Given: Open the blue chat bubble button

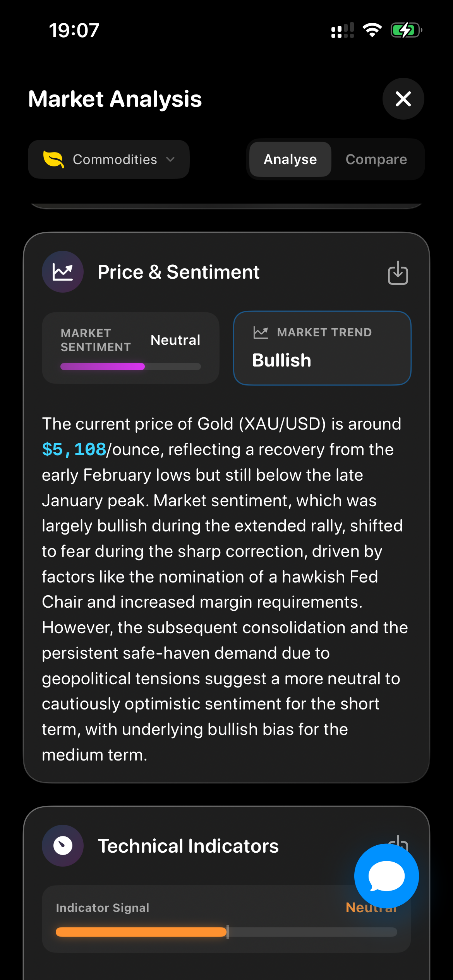Looking at the screenshot, I should [386, 876].
